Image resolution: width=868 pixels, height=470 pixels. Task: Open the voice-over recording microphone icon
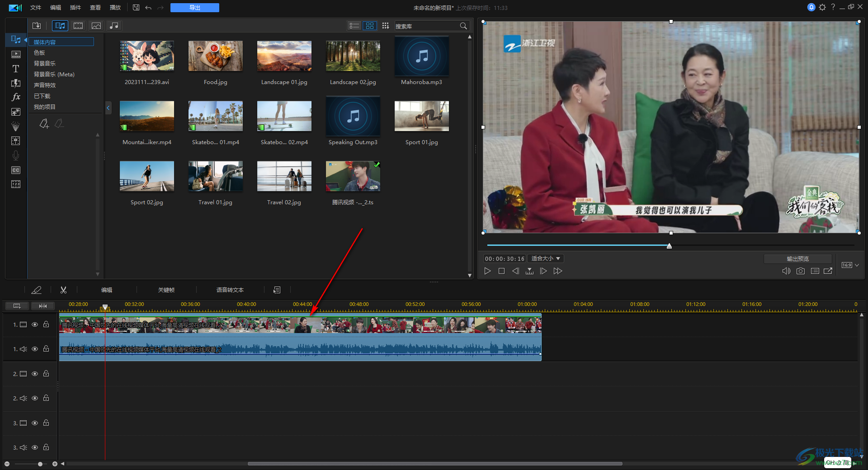tap(16, 155)
